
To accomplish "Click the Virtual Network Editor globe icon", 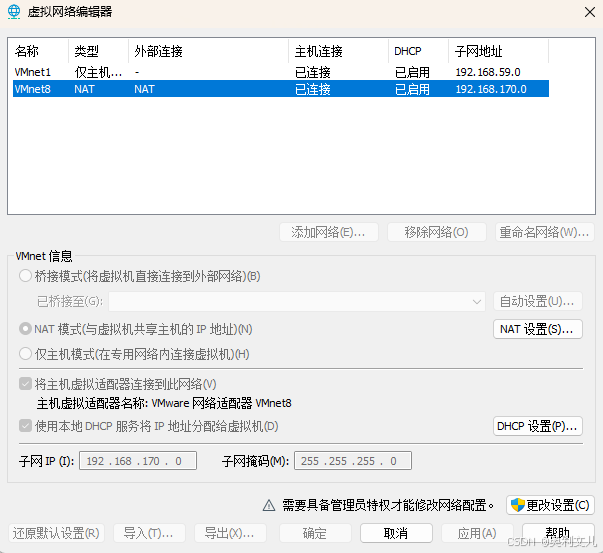I will coord(14,12).
